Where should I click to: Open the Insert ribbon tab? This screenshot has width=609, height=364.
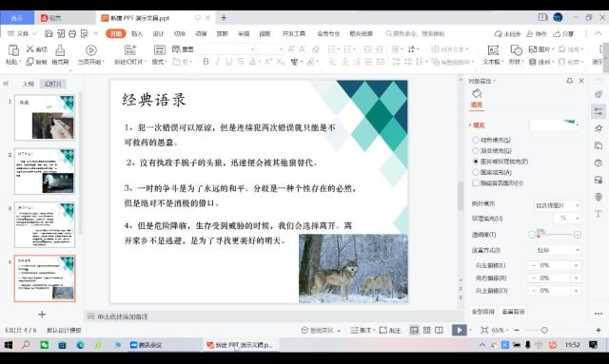coord(137,34)
